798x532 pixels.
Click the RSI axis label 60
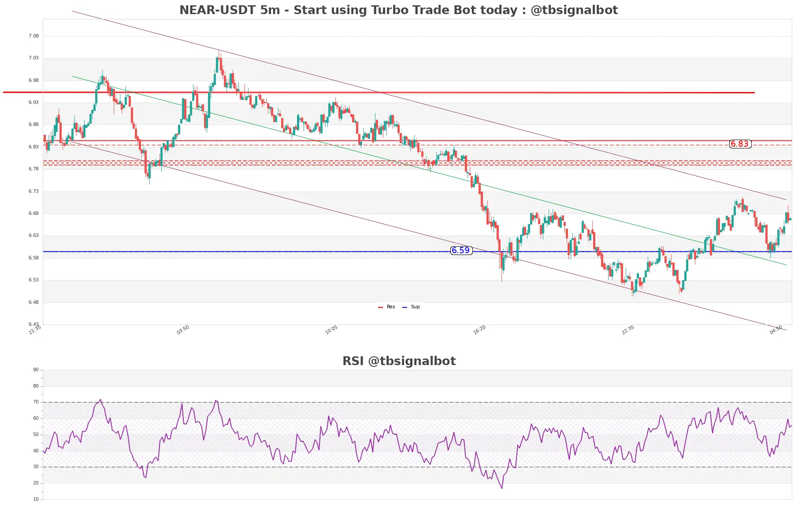click(36, 418)
